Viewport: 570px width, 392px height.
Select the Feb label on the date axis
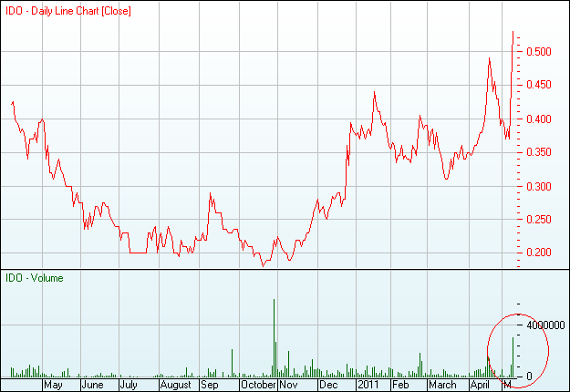pyautogui.click(x=400, y=385)
